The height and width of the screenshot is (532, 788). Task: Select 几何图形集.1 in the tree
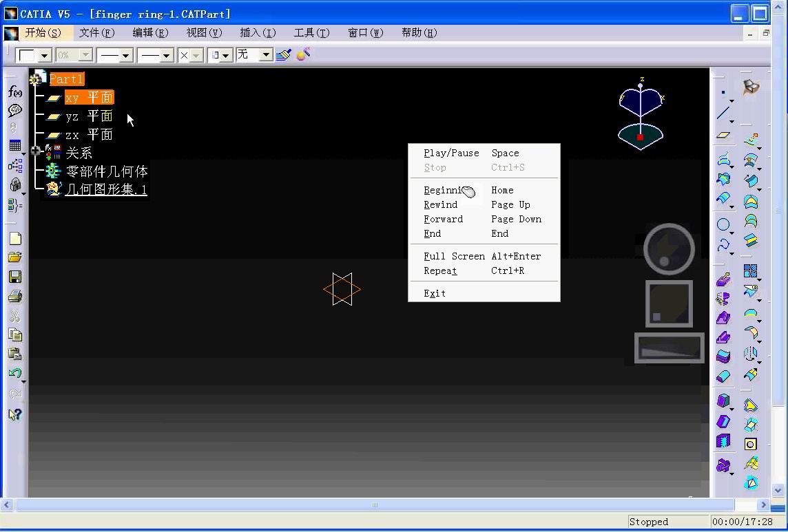(105, 189)
